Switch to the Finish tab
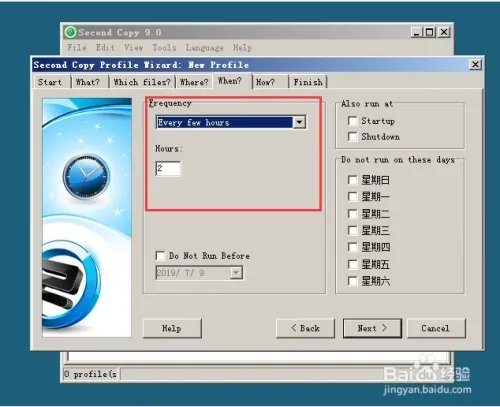Viewport: 500px width, 407px height. (x=308, y=82)
